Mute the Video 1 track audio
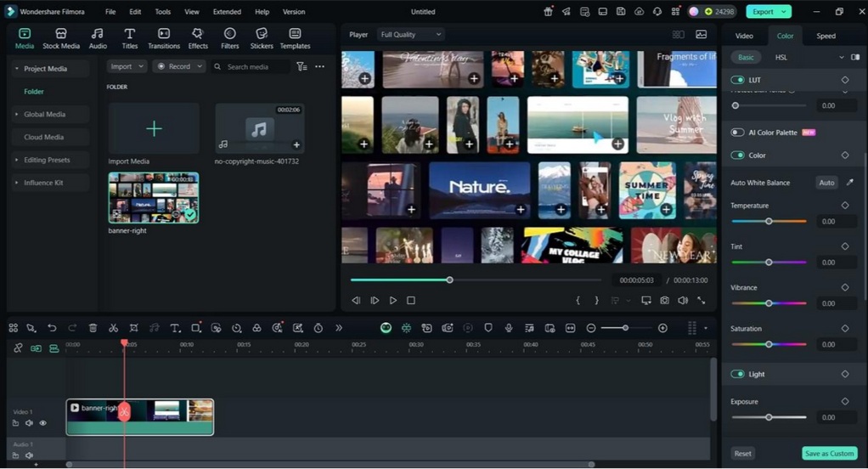Screen dimensions: 868x469 pyautogui.click(x=30, y=423)
